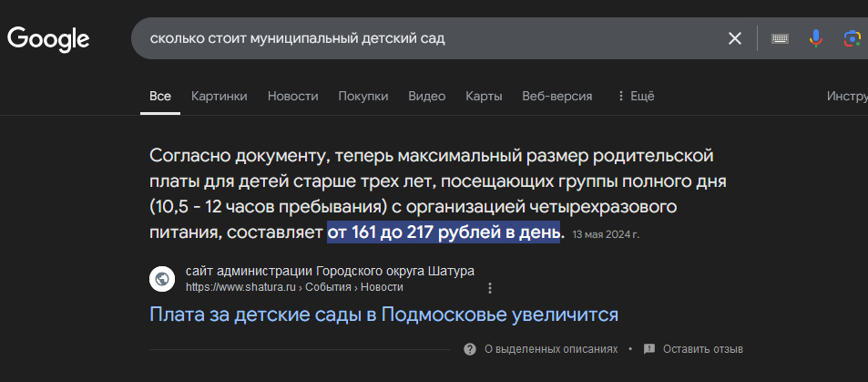Open the "Видео" results tab

(426, 96)
